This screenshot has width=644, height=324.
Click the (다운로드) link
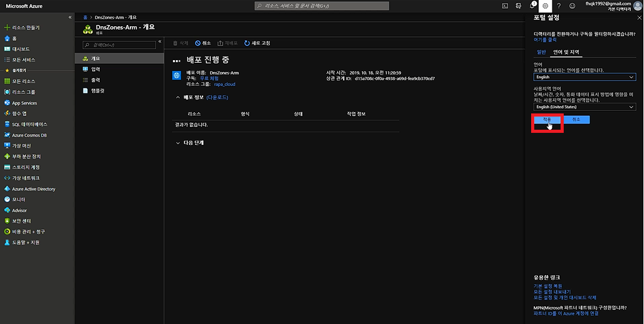[217, 97]
